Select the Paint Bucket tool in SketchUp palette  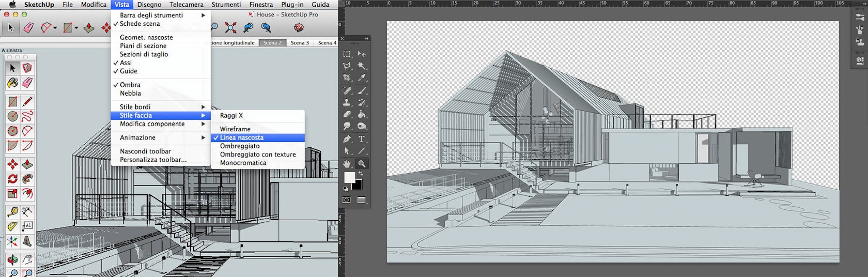coord(13,83)
